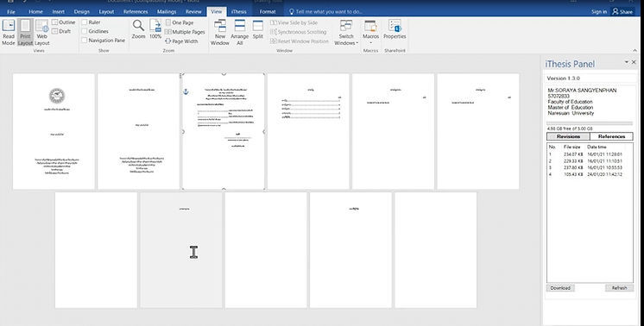
Task: Open the Mailings tab
Action: pos(167,11)
